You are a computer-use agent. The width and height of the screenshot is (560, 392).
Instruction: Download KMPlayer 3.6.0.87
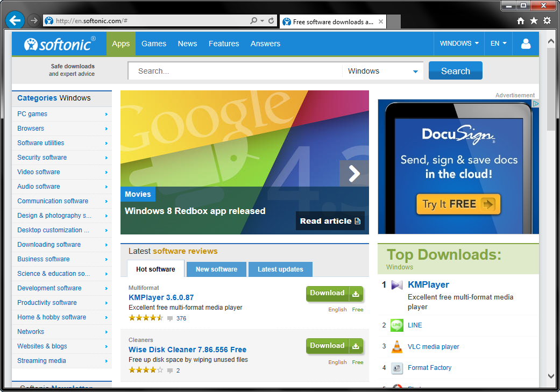click(x=335, y=294)
